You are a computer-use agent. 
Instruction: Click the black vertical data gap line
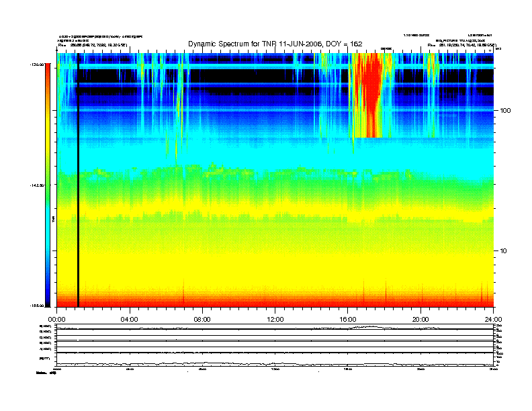78,180
